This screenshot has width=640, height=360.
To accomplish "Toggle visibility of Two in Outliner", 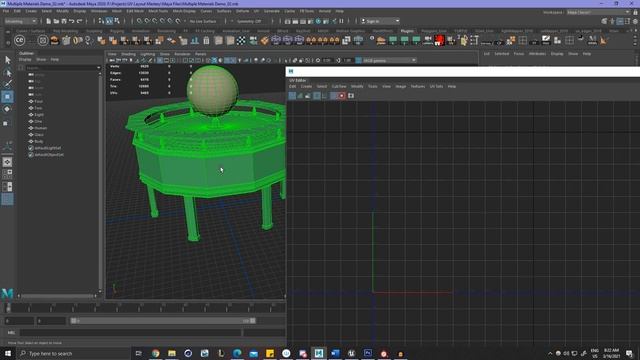I will pyautogui.click(x=31, y=108).
